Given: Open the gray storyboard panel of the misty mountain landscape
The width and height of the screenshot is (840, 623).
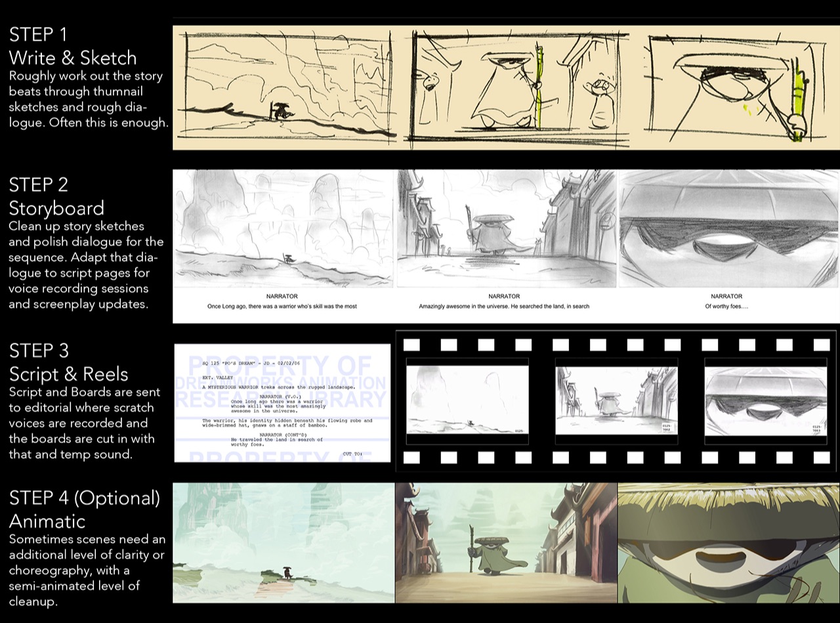Looking at the screenshot, I should [283, 228].
